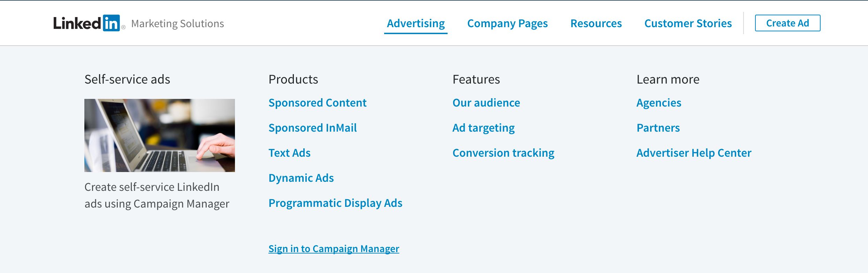Open Agencies under Learn more
Image resolution: width=868 pixels, height=273 pixels.
[658, 103]
